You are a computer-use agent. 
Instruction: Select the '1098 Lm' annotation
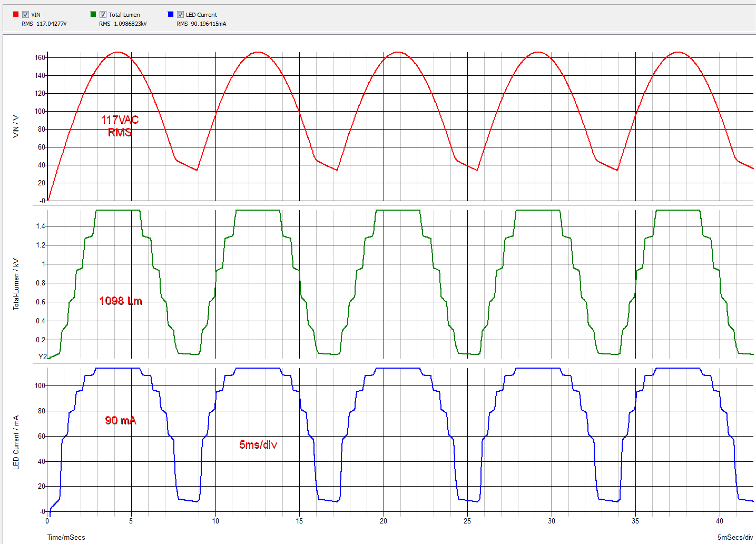coord(121,301)
